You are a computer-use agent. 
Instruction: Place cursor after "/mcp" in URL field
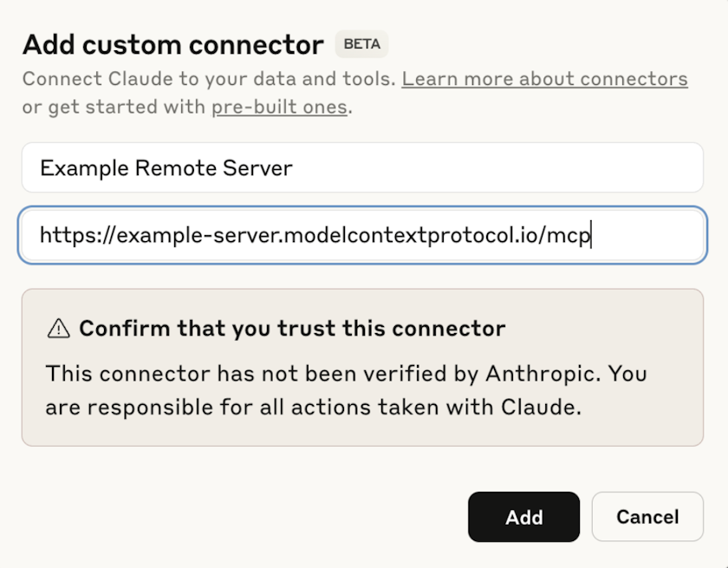[x=592, y=234]
